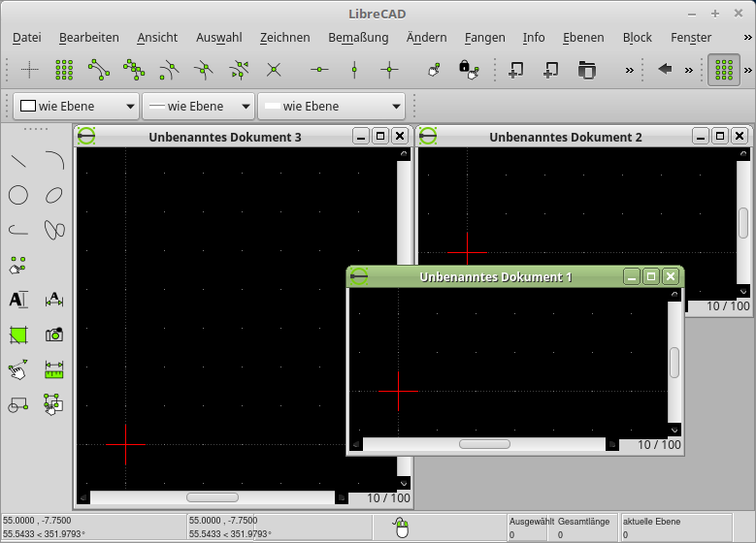Expand hidden toolbar items after window icons
This screenshot has height=543, width=756.
(629, 70)
